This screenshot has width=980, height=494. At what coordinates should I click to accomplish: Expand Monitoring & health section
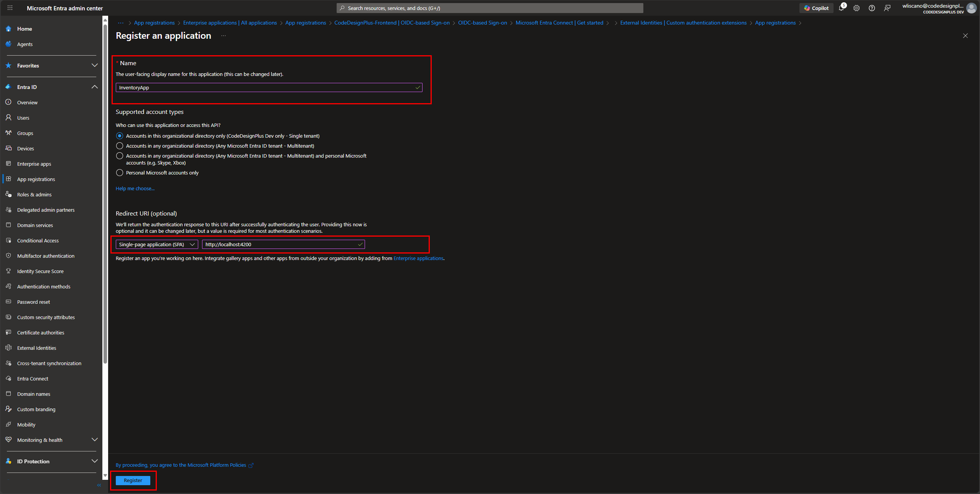click(x=95, y=440)
